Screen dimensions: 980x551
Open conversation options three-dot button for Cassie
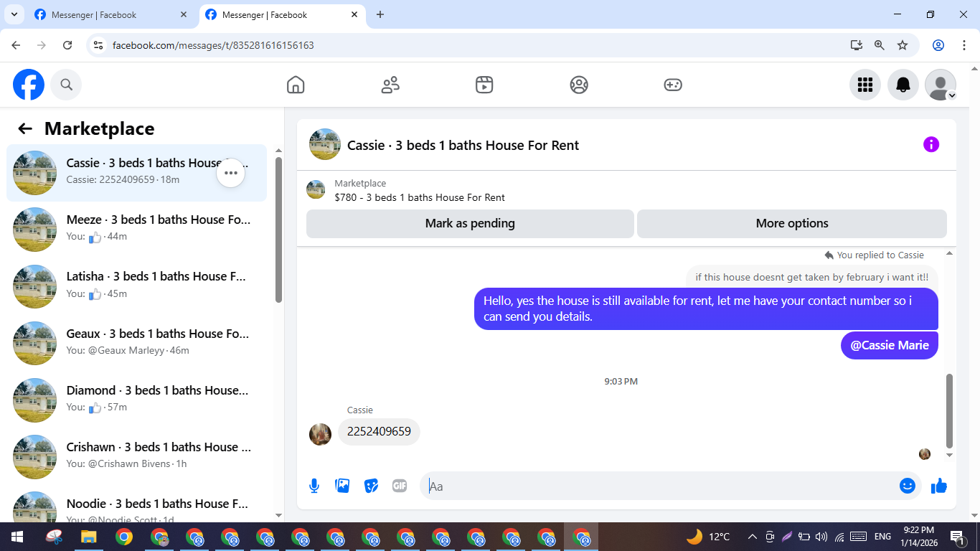coord(231,173)
